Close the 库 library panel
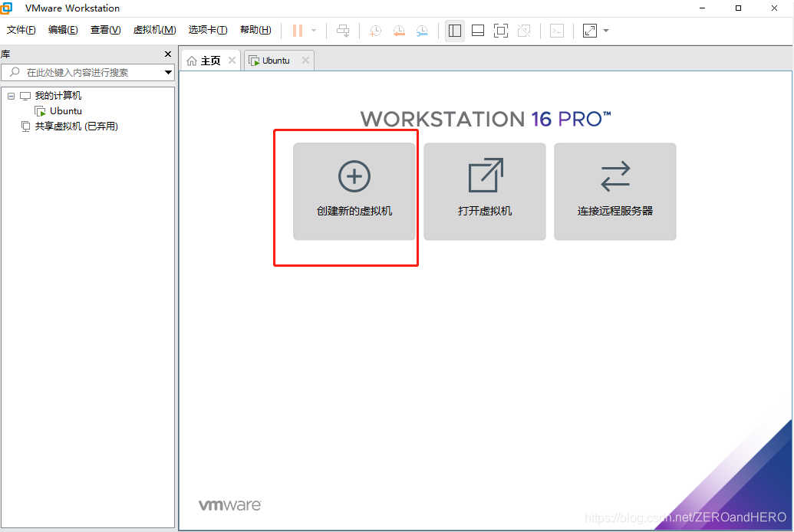The height and width of the screenshot is (532, 794). point(167,54)
